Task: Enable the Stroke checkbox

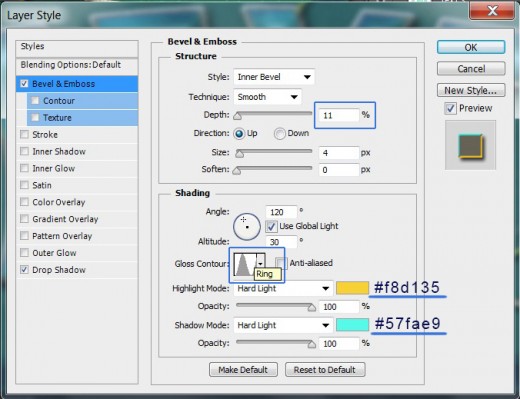Action: point(24,134)
